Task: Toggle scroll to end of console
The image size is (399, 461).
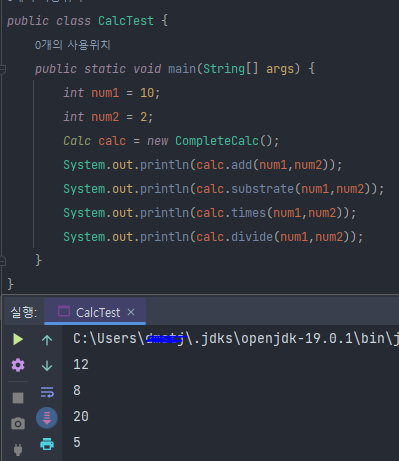Action: tap(47, 418)
